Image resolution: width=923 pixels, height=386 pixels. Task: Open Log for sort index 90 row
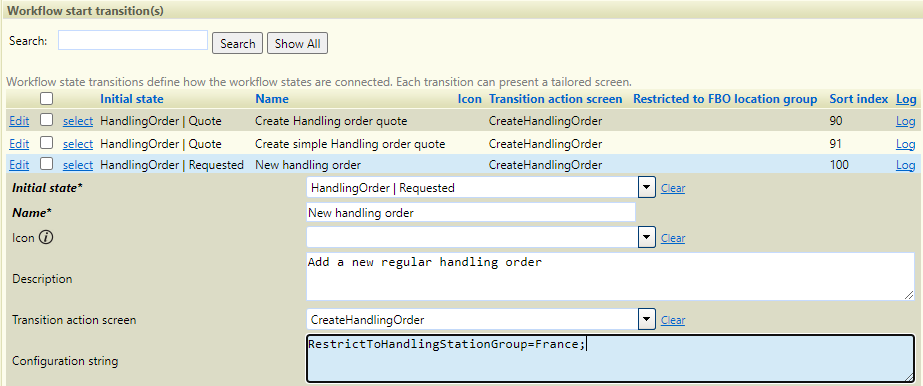click(905, 121)
